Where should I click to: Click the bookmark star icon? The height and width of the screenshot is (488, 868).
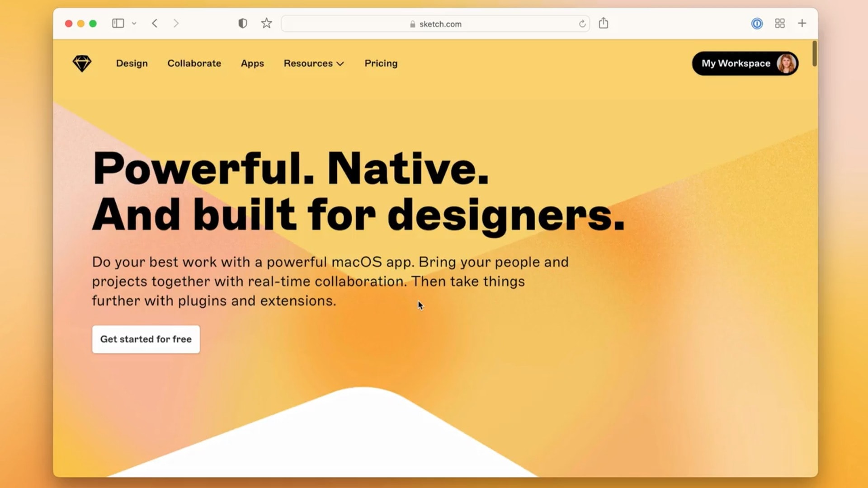pyautogui.click(x=267, y=23)
